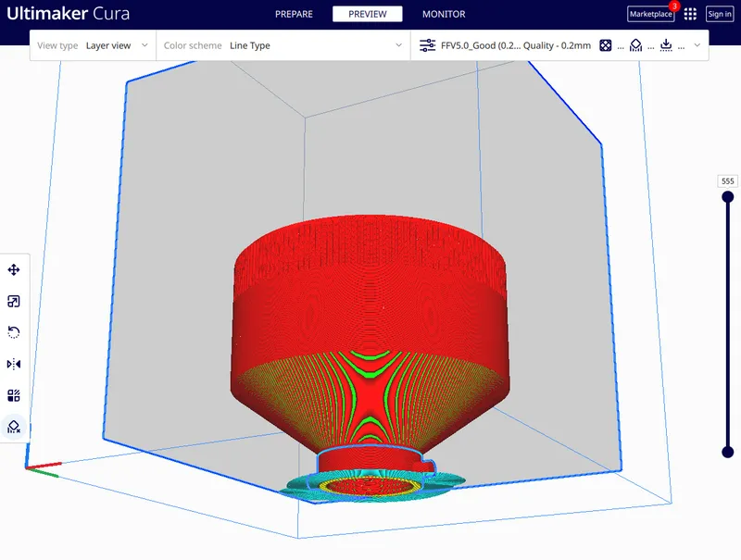The height and width of the screenshot is (560, 741).
Task: Click the print settings sliders icon
Action: pos(427,45)
